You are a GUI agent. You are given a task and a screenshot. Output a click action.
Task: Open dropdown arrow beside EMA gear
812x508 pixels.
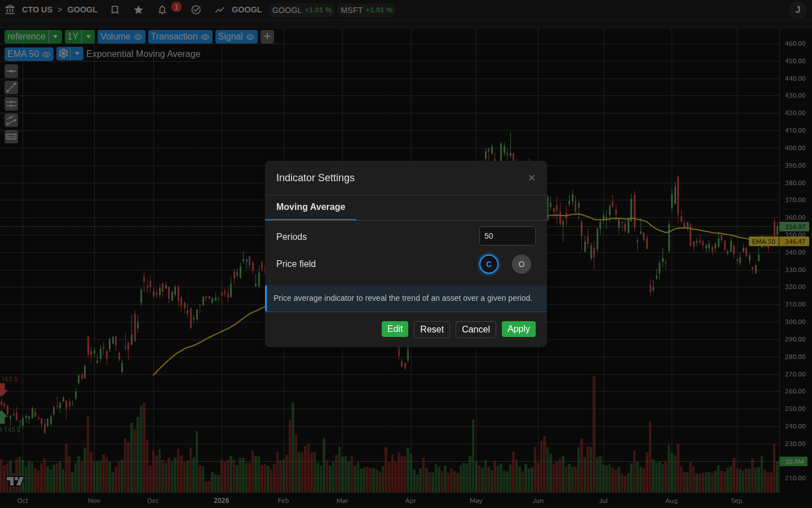pyautogui.click(x=77, y=54)
